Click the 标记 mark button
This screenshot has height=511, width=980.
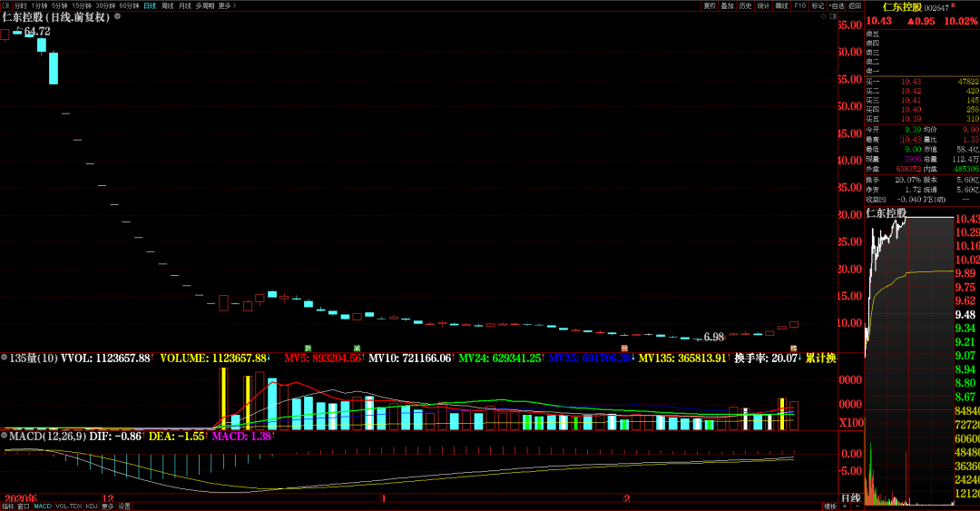click(818, 5)
